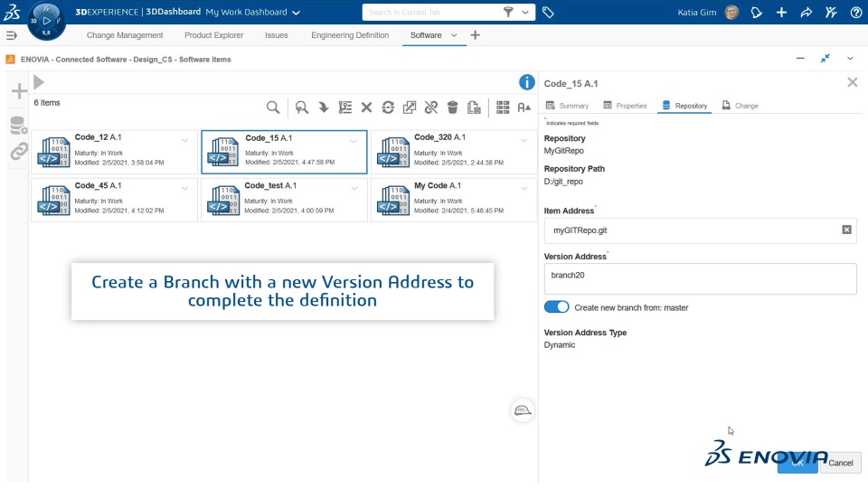
Task: Click the round helmet assistant icon
Action: click(522, 410)
